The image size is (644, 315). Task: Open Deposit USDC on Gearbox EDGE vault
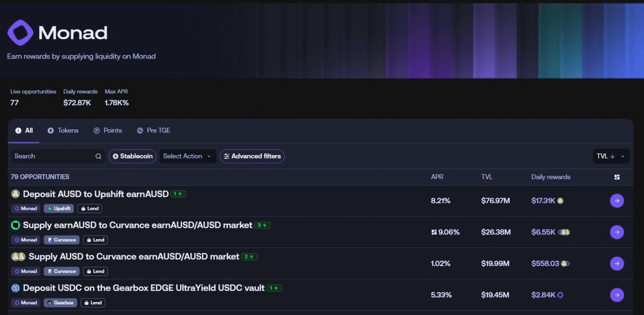click(x=143, y=288)
